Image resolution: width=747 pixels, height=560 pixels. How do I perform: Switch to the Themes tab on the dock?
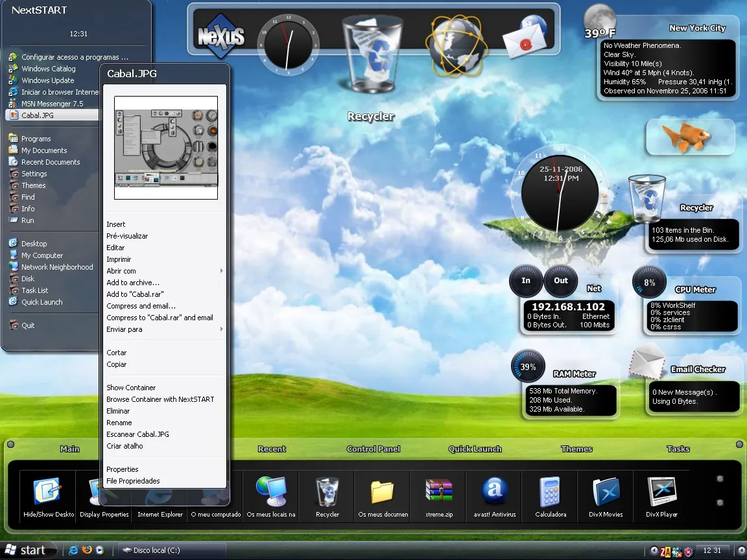(x=576, y=449)
